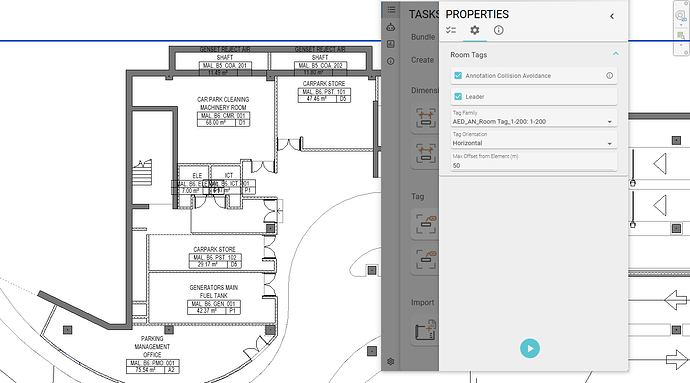Collapse the Properties panel with back arrow
This screenshot has width=690, height=383.
tap(612, 16)
